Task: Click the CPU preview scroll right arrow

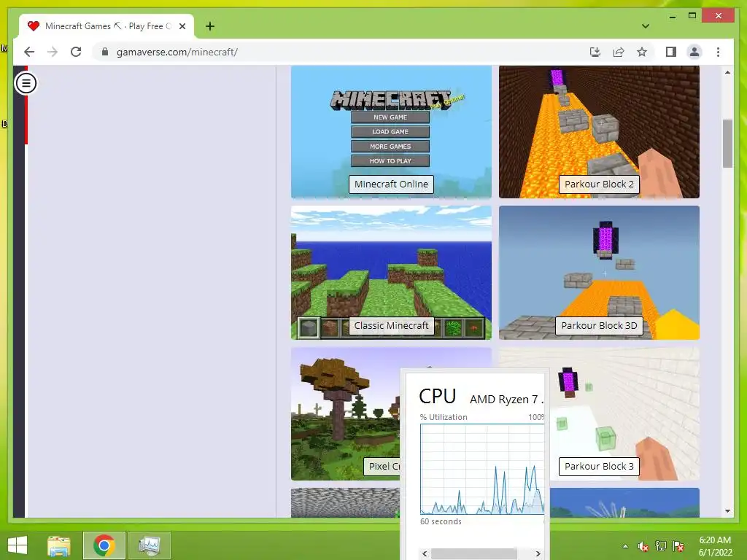Action: point(538,553)
